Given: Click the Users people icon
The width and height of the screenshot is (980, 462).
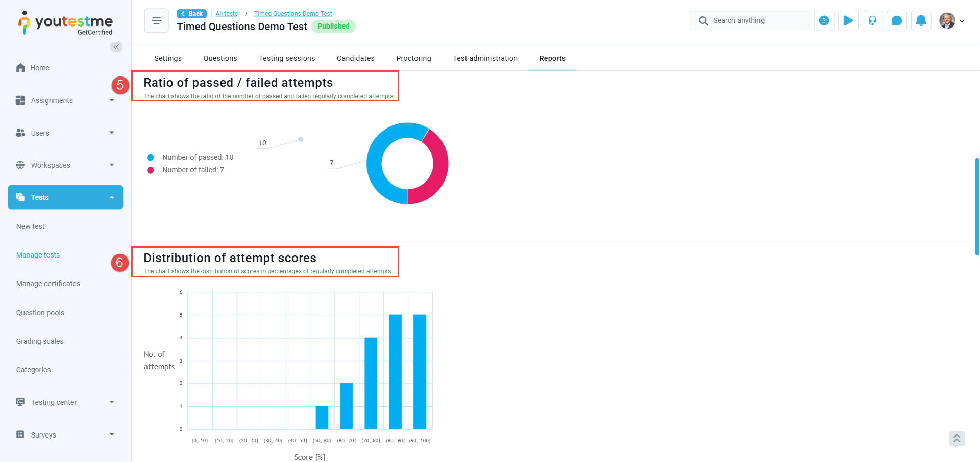Looking at the screenshot, I should point(20,133).
